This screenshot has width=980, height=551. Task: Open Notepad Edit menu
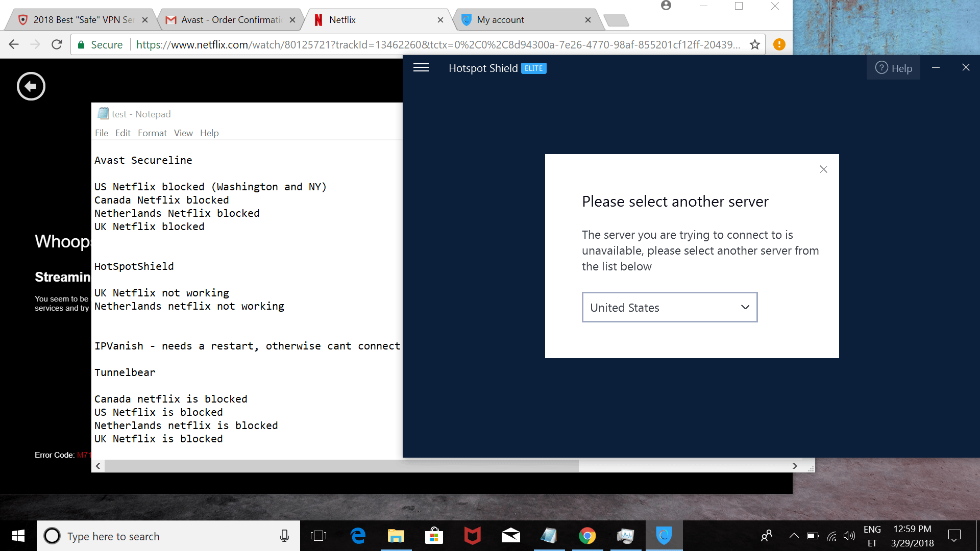click(x=123, y=133)
